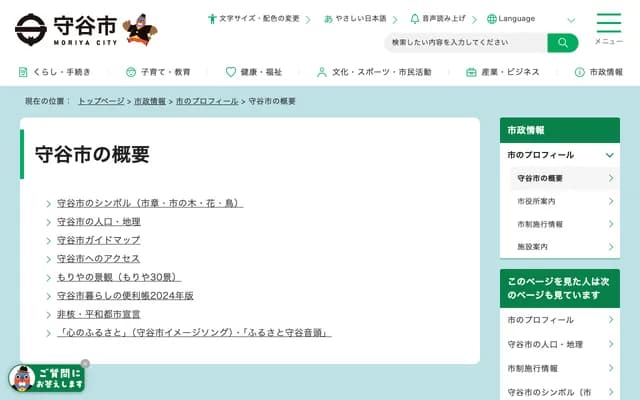Open 市政情報 navigation menu
The width and height of the screenshot is (640, 400).
[x=599, y=72]
